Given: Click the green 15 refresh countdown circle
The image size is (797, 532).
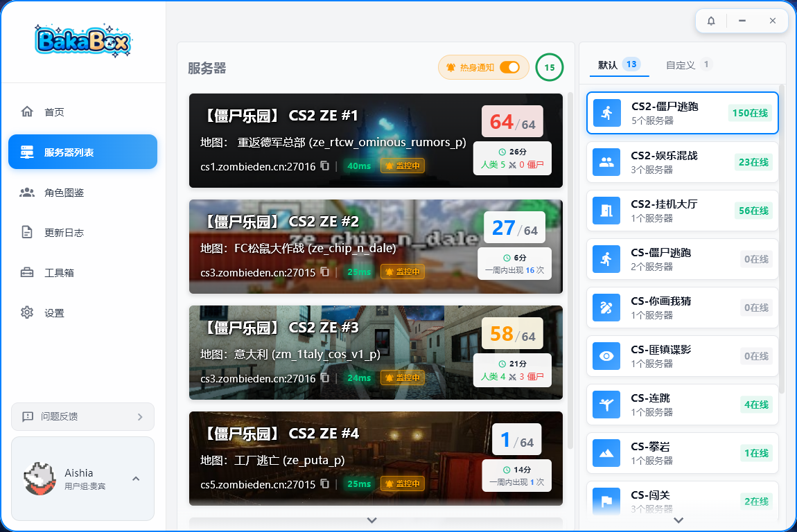Looking at the screenshot, I should [550, 67].
